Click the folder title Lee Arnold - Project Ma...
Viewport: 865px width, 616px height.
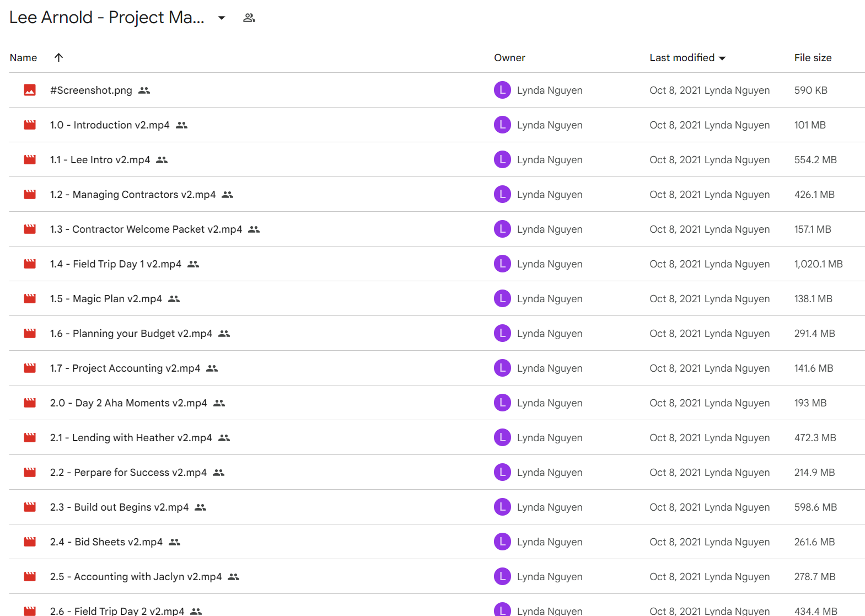click(x=107, y=18)
